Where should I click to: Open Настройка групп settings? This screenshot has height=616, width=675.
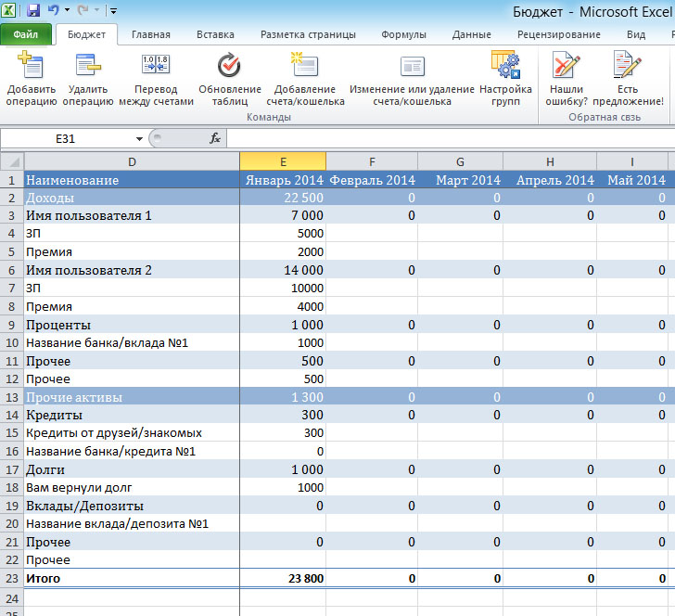click(x=505, y=67)
